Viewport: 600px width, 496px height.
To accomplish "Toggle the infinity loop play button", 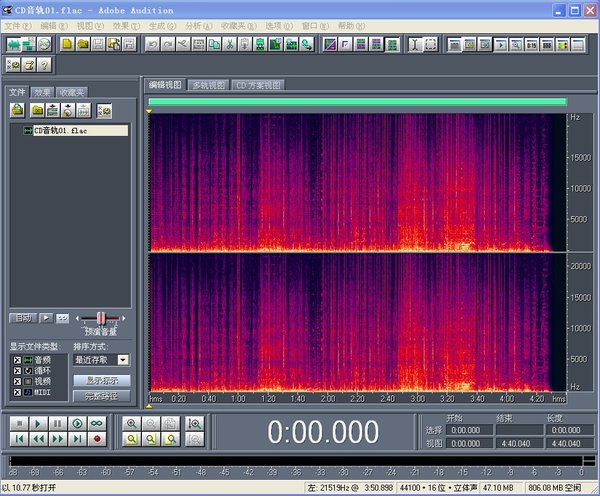I will pyautogui.click(x=97, y=424).
